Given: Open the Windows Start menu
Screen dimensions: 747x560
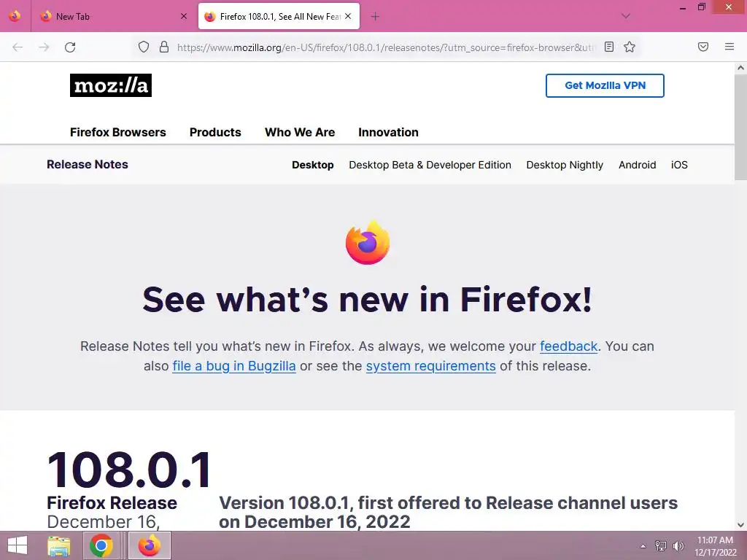Looking at the screenshot, I should (x=18, y=545).
